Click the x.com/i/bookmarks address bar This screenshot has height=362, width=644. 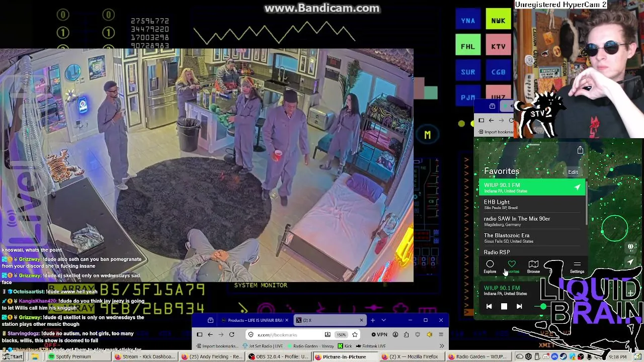click(x=303, y=334)
